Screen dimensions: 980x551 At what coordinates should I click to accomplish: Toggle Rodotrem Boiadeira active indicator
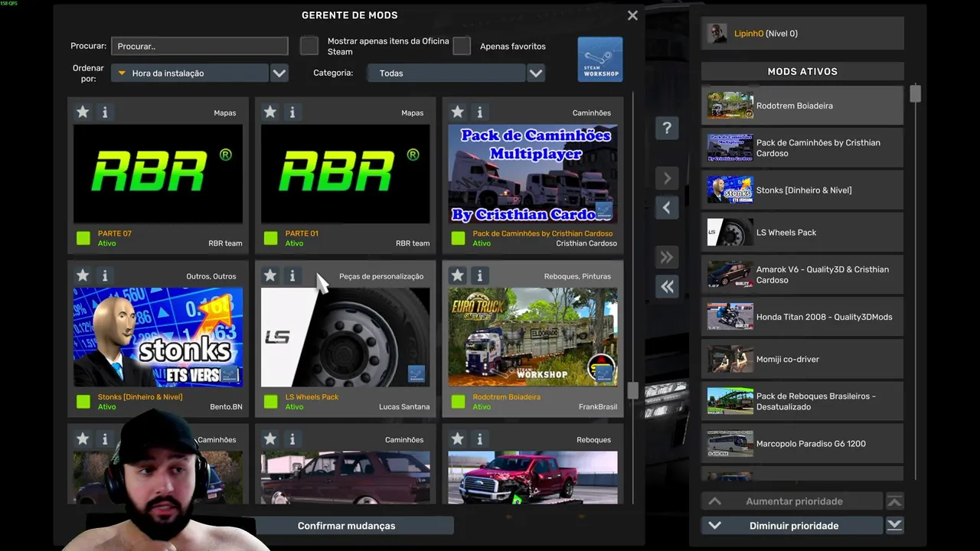[x=458, y=401]
